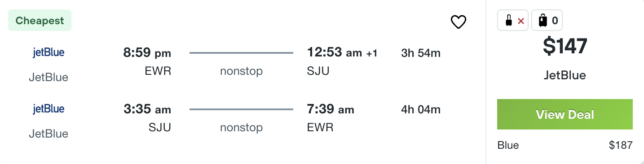Click the $147 price
644x164 pixels.
565,47
